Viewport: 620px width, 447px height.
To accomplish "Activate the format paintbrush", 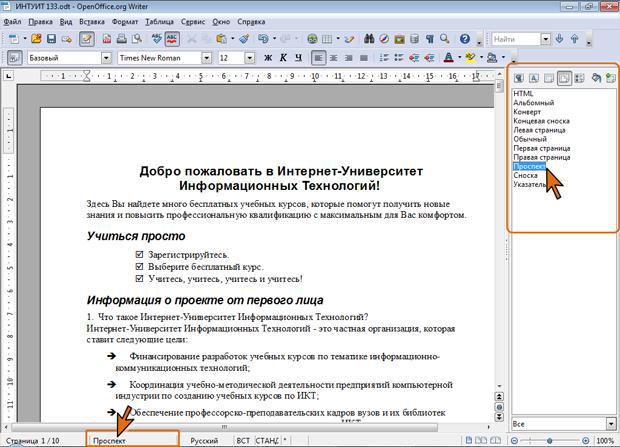I will click(x=244, y=39).
